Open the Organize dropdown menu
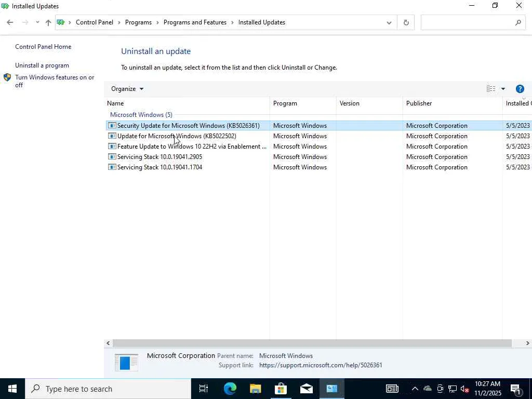Image resolution: width=532 pixels, height=399 pixels. (x=127, y=89)
